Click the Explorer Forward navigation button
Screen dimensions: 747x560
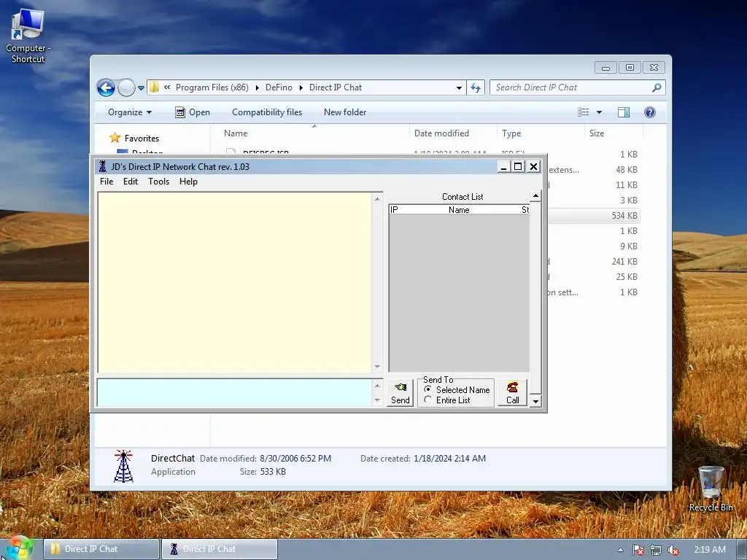[x=126, y=87]
